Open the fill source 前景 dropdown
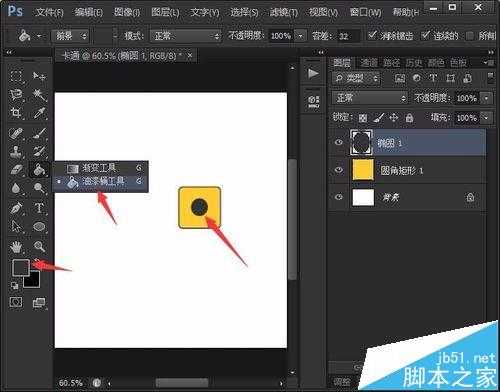This screenshot has height=392, width=500. [x=70, y=35]
